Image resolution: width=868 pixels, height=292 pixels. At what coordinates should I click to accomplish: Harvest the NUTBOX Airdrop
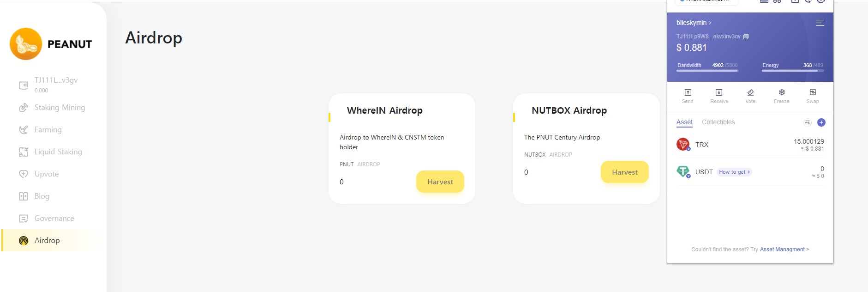click(x=625, y=172)
